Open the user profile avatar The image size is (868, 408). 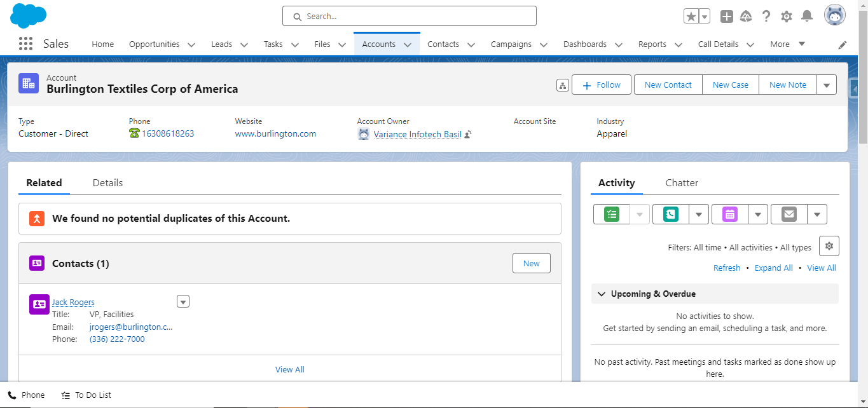tap(835, 15)
